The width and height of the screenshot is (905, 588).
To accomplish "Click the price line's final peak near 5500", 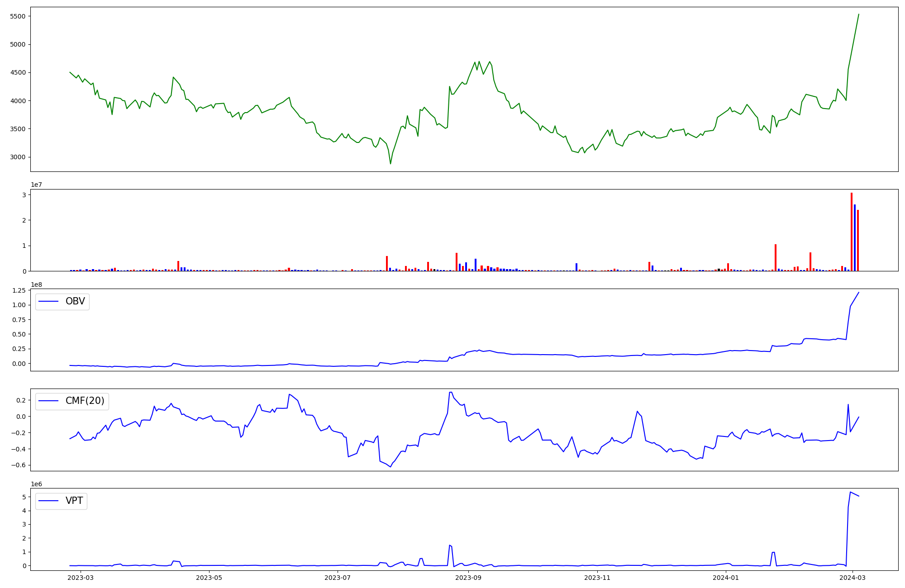I will (x=858, y=14).
